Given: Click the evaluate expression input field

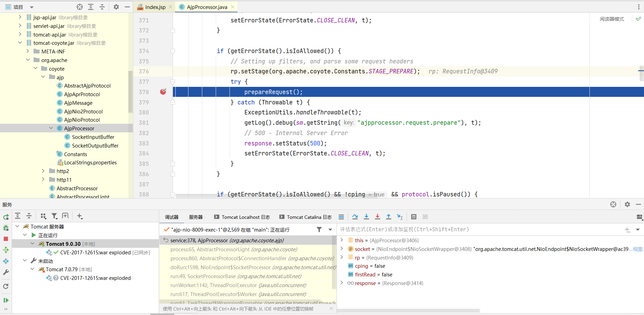Looking at the screenshot, I should click(480, 230).
